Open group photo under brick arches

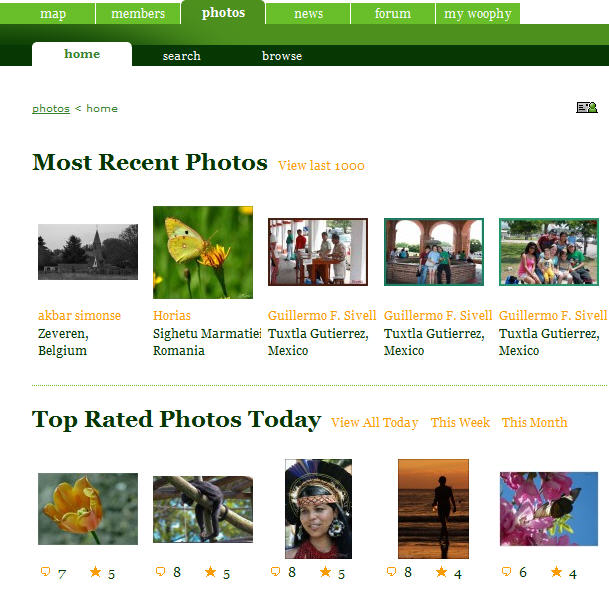click(x=434, y=252)
